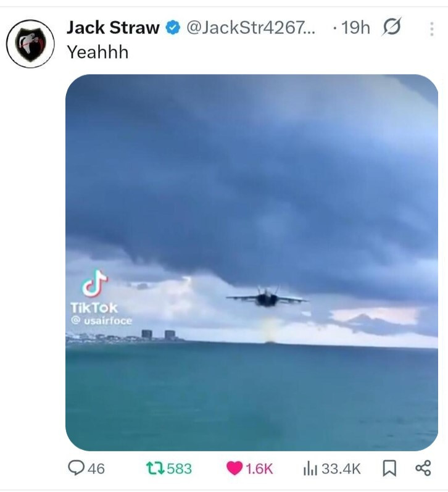
Task: Click the Jack Straw display name
Action: coord(113,28)
